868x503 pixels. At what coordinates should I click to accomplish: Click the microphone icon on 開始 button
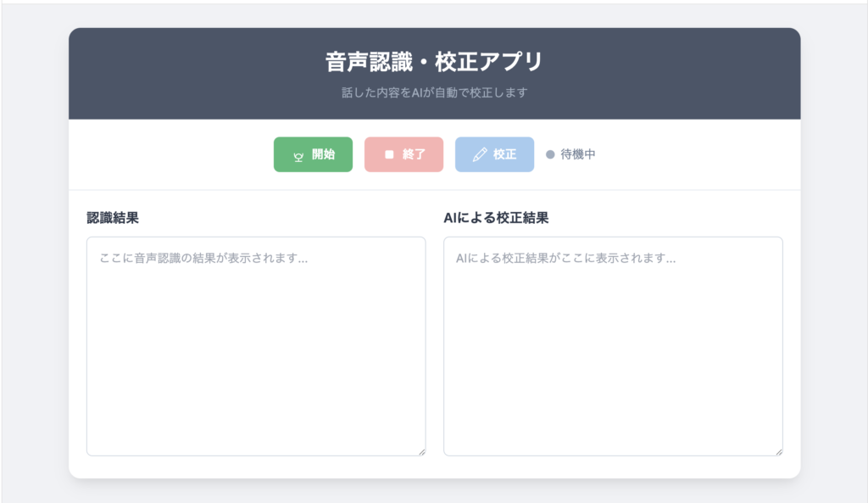tap(298, 155)
